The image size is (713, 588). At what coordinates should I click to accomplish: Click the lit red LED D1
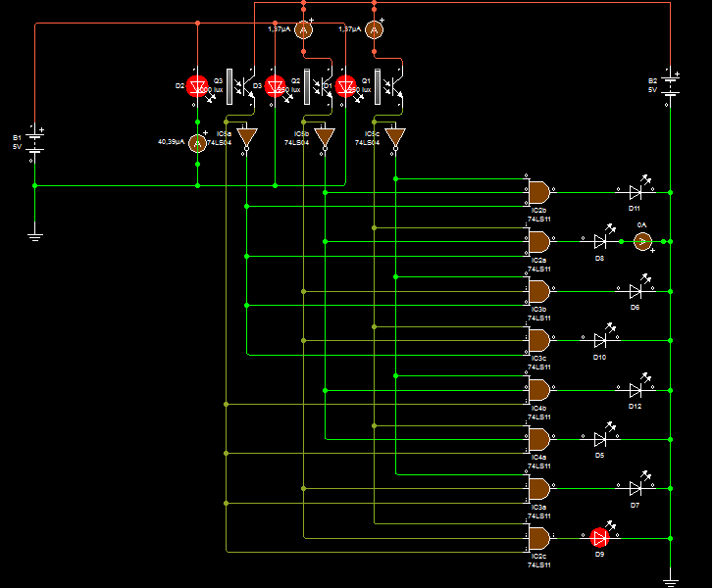[x=345, y=86]
